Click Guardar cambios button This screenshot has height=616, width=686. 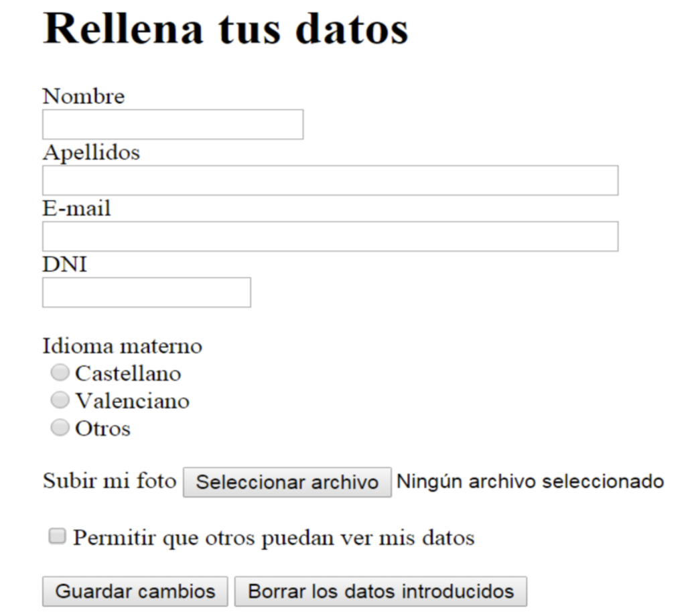pos(135,591)
